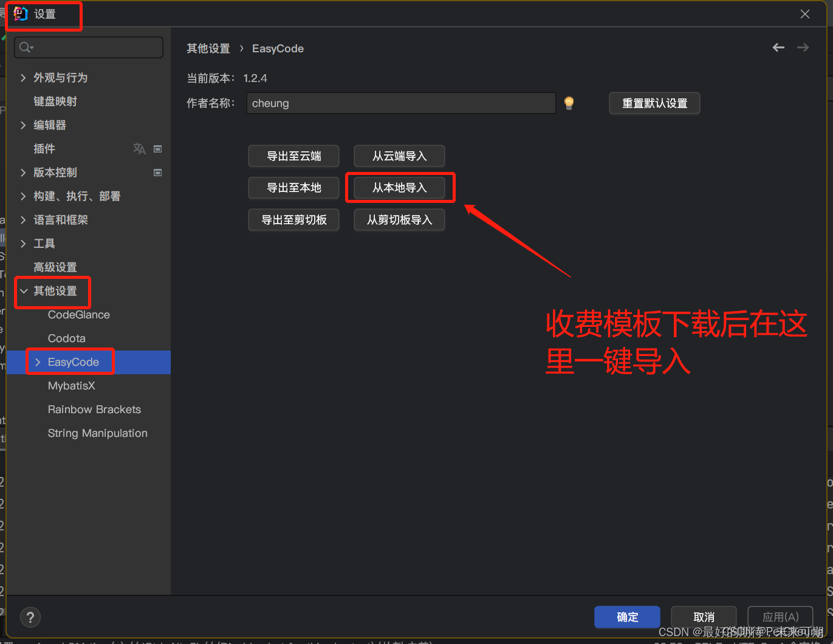Open 其他设置 via the breadcrumb link
Image resolution: width=833 pixels, height=644 pixels.
pyautogui.click(x=208, y=48)
